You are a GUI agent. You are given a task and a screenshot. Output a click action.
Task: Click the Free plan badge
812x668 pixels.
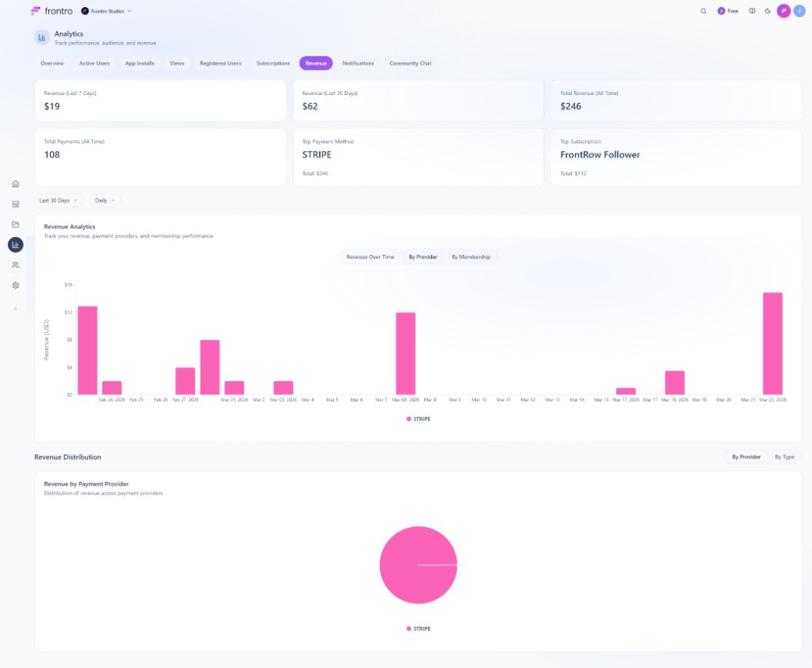click(727, 11)
